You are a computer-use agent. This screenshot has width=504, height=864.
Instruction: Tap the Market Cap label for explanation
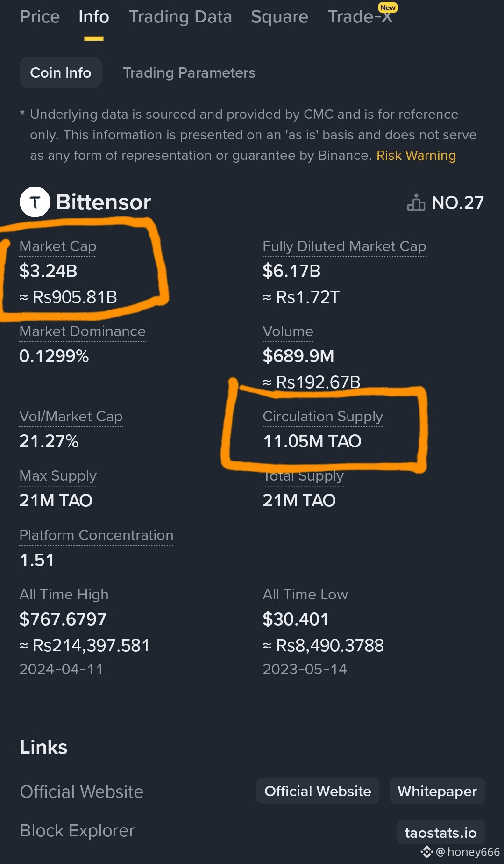(x=58, y=246)
